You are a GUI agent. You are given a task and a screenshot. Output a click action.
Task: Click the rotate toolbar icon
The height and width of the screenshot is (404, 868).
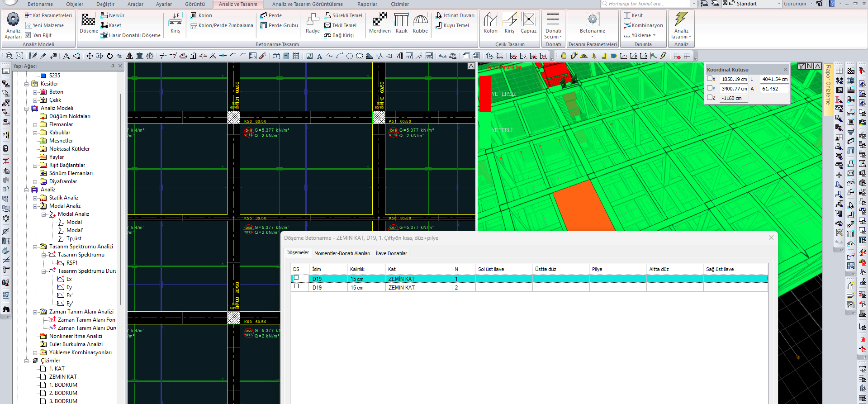(x=110, y=56)
